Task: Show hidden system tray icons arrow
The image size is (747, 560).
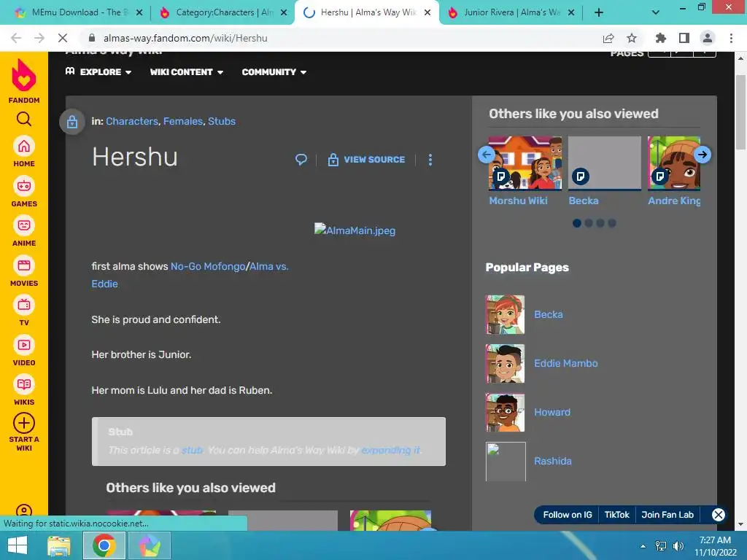Action: [x=643, y=546]
